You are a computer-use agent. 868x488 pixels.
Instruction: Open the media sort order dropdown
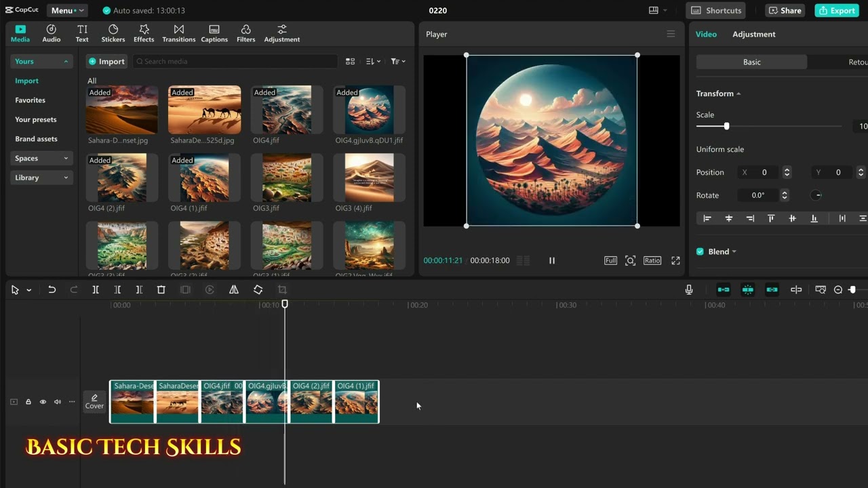click(373, 61)
